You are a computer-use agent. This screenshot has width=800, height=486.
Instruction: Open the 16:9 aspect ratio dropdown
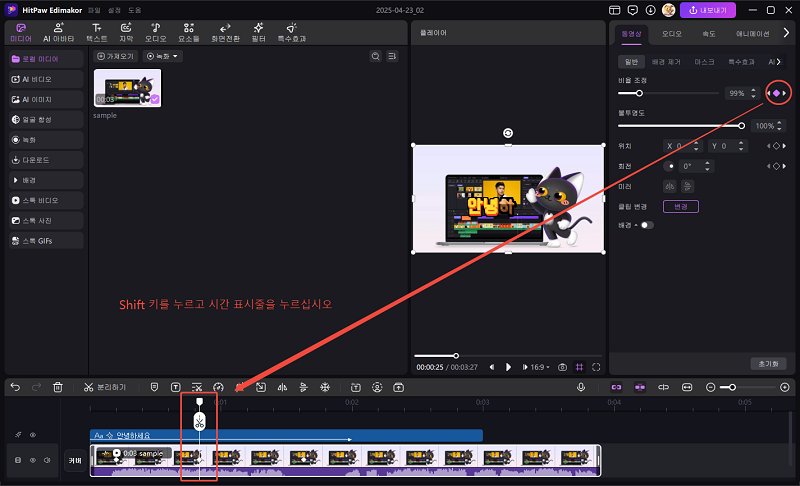[540, 367]
